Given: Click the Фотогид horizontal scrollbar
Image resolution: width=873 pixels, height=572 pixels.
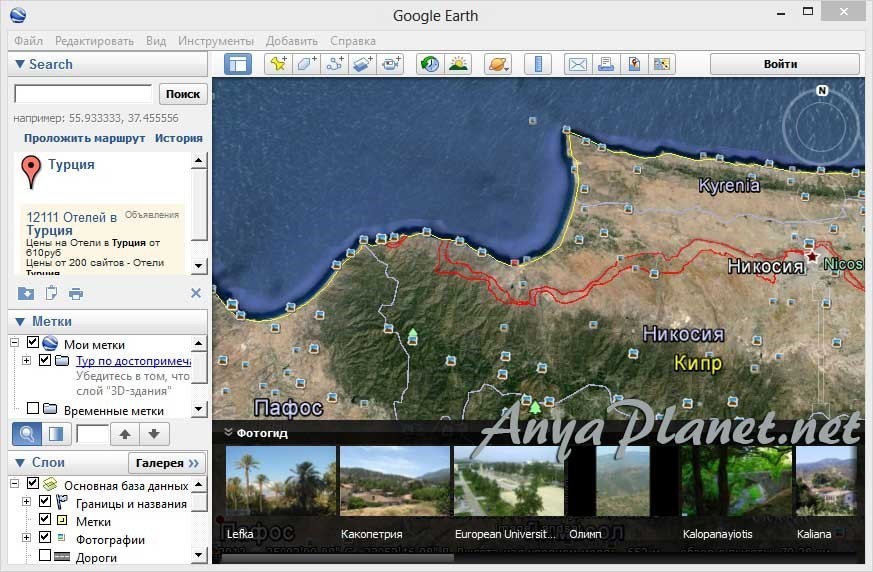Looking at the screenshot, I should point(338,557).
